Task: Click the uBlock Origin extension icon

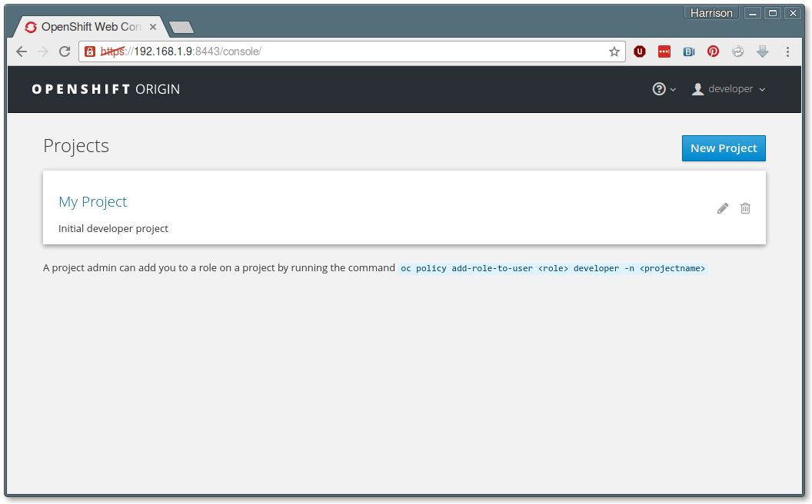Action: (x=640, y=51)
